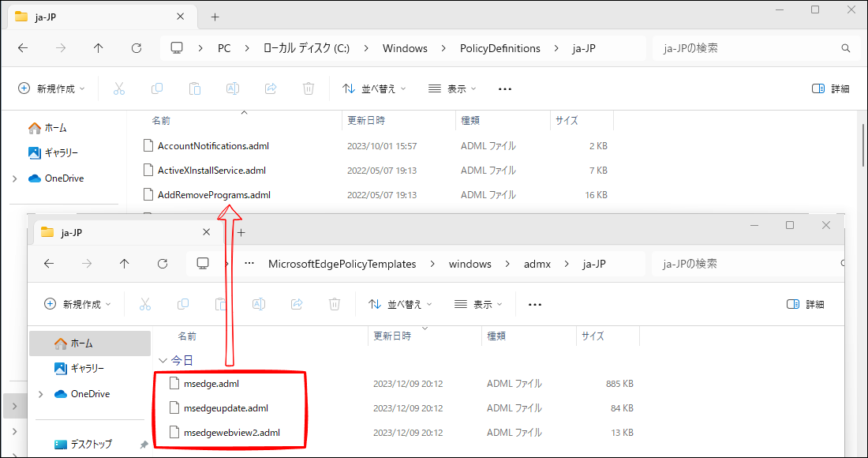Click the paste clipboard icon in back window
The height and width of the screenshot is (458, 868).
(x=195, y=89)
